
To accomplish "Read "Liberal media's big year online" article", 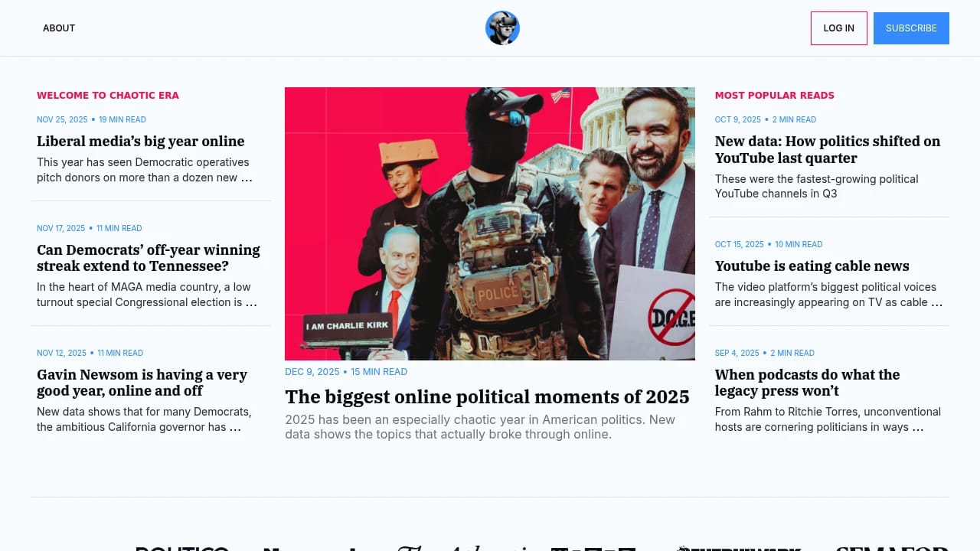I will pos(141,141).
